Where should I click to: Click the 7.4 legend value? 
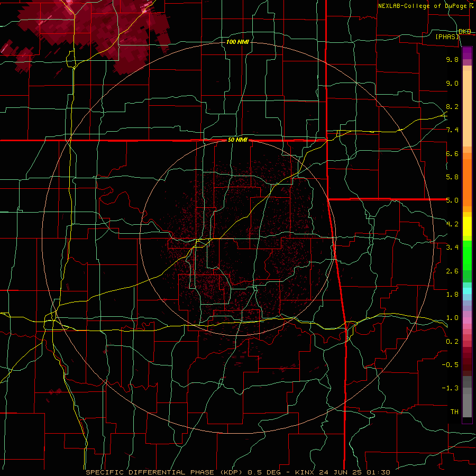point(452,130)
